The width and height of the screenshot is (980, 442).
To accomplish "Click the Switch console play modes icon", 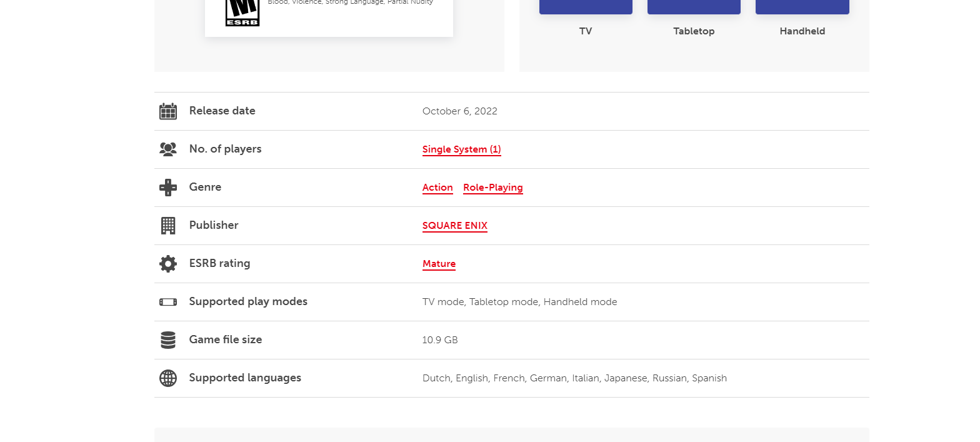I will pos(168,302).
